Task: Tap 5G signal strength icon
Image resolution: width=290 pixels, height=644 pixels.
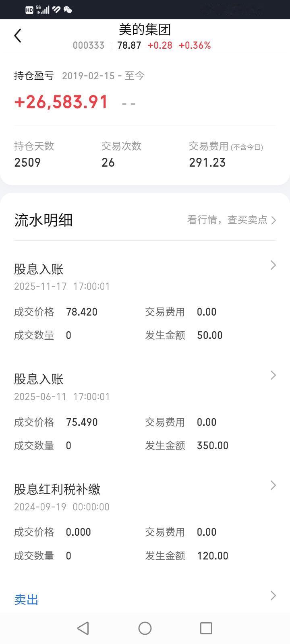Action: 43,10
